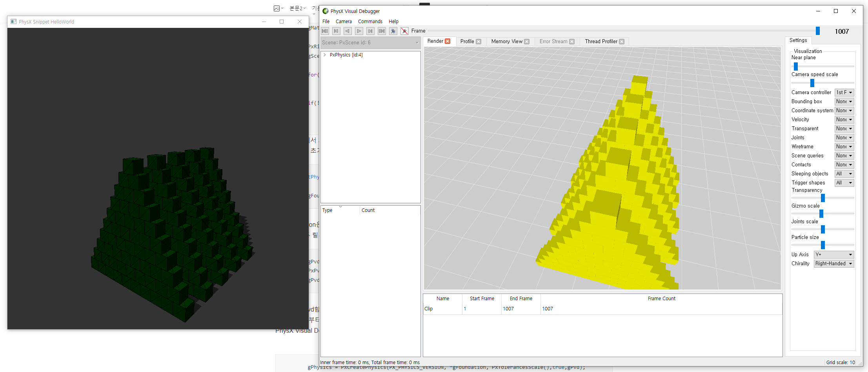This screenshot has height=372, width=868.
Task: Open the Up Axis dropdown
Action: point(834,255)
